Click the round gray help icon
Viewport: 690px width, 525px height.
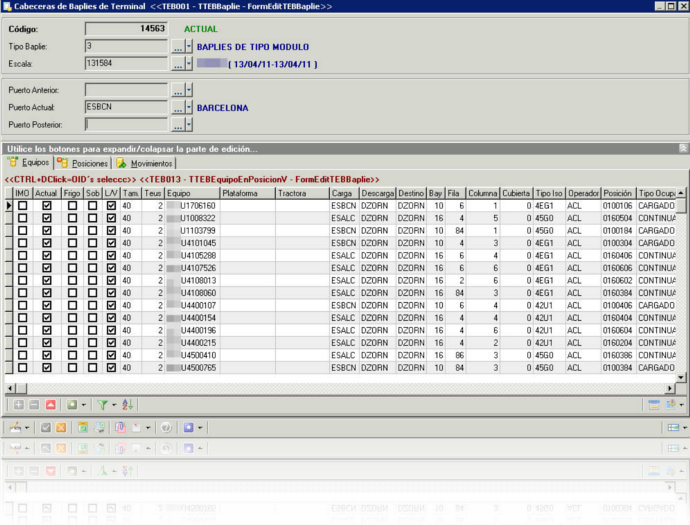point(166,427)
